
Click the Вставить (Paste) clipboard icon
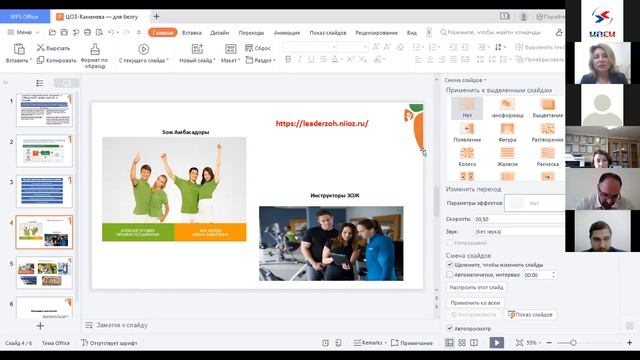(19, 49)
